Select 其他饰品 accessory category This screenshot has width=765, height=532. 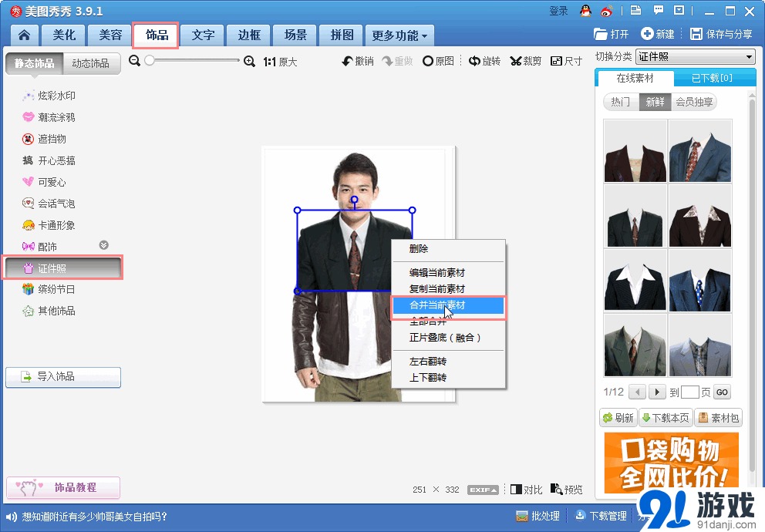(49, 311)
